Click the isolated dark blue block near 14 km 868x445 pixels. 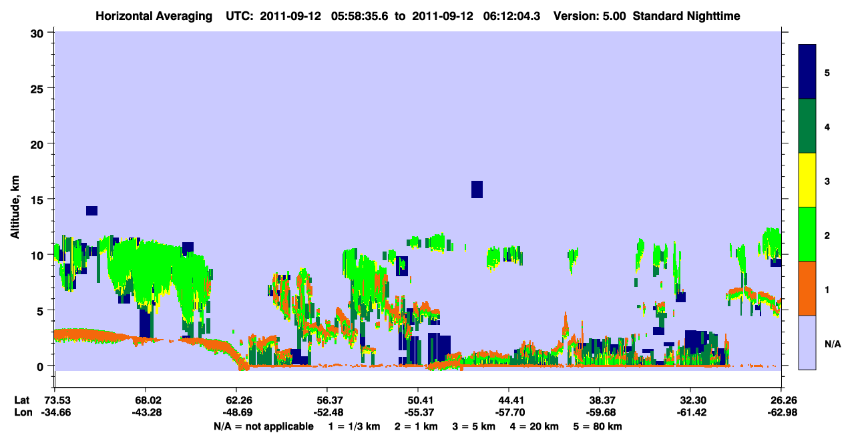[92, 211]
